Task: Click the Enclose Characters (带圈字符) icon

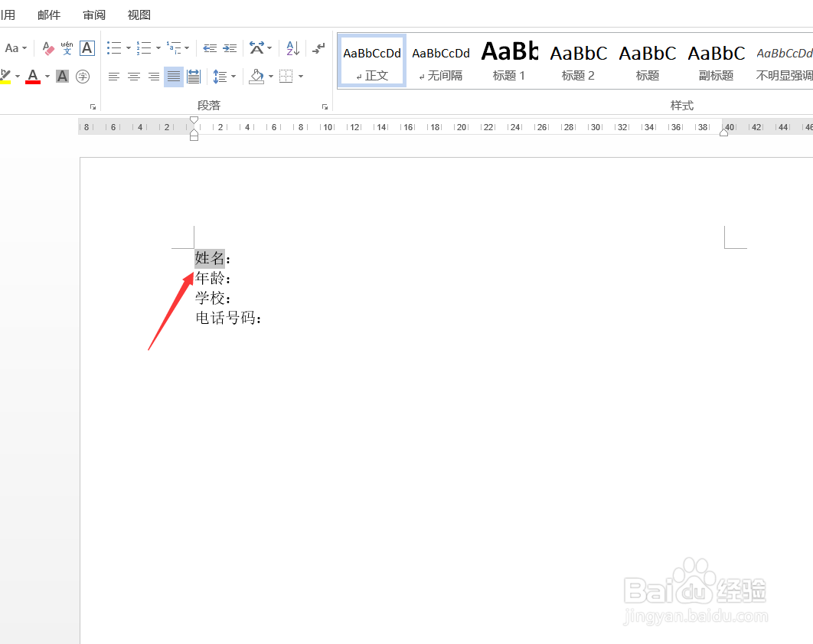Action: (82, 76)
